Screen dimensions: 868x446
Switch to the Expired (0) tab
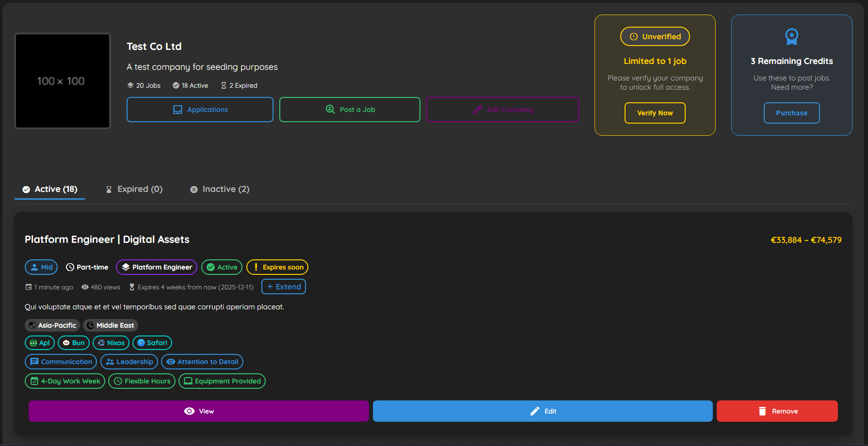pos(134,189)
